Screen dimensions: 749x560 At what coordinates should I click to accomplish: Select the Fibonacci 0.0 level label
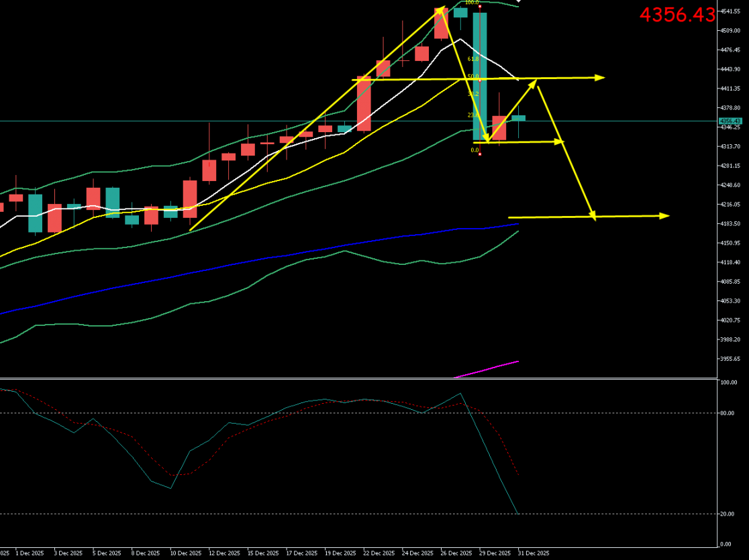pyautogui.click(x=474, y=150)
